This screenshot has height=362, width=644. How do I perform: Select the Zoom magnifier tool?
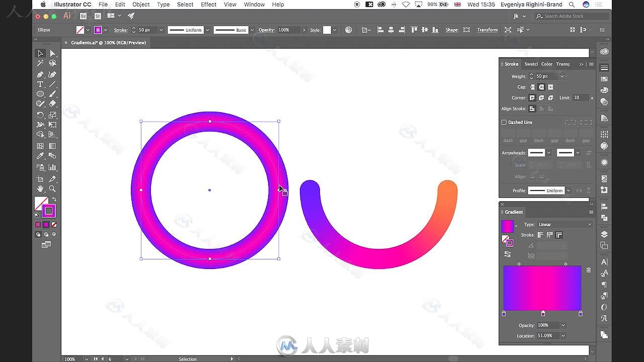point(52,189)
